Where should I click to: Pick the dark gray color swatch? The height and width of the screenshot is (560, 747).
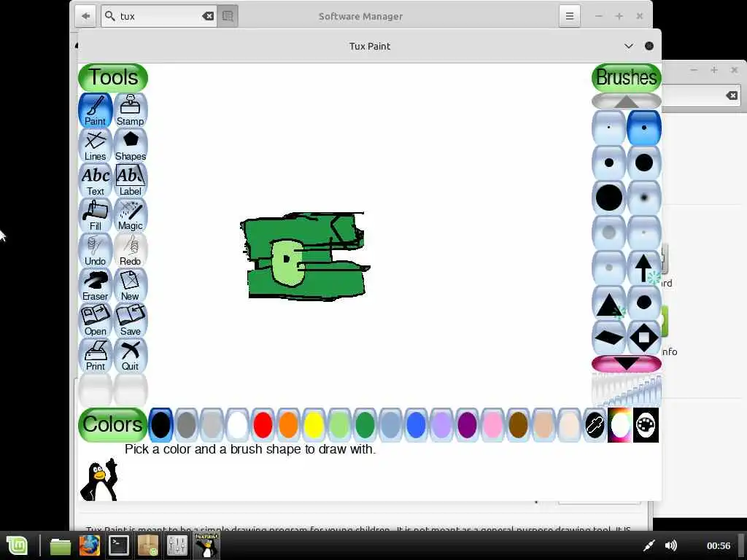[186, 425]
